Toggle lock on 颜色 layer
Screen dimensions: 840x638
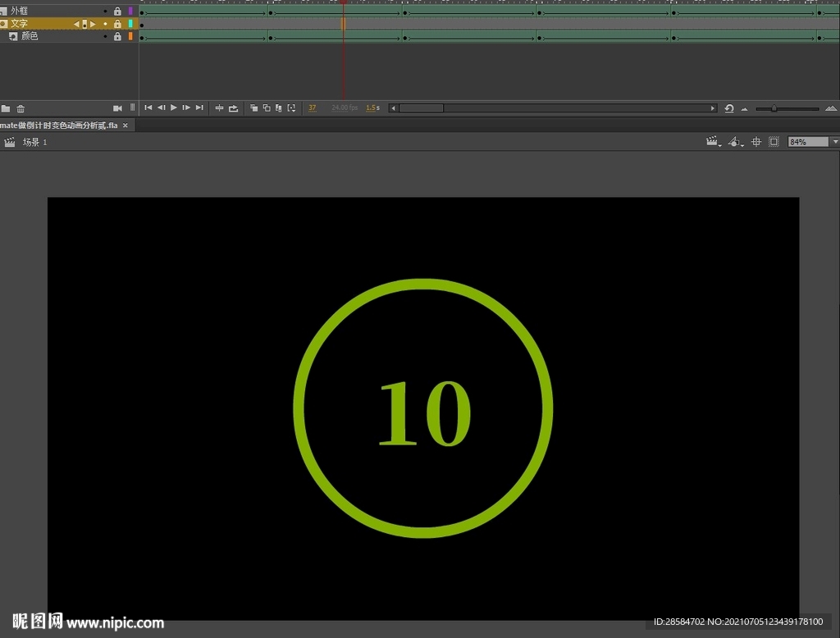click(x=117, y=36)
